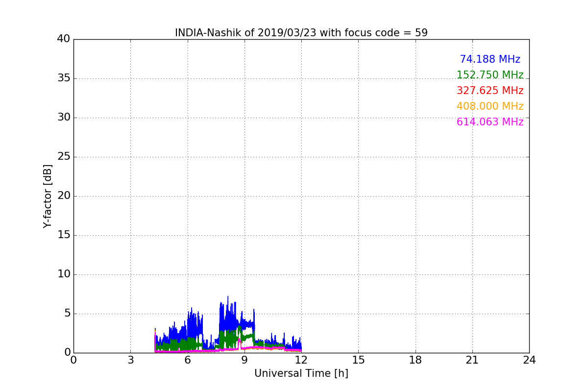Click the Universal Time [h] axis label

point(301,373)
